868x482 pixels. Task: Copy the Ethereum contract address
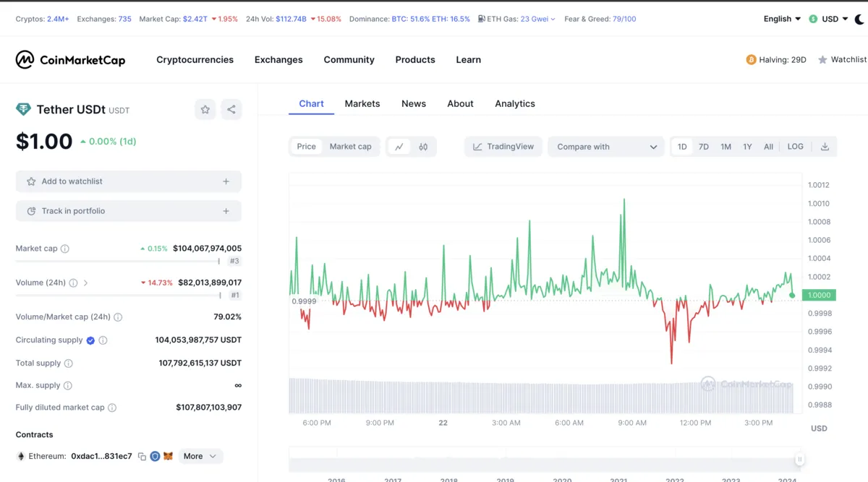(x=142, y=457)
